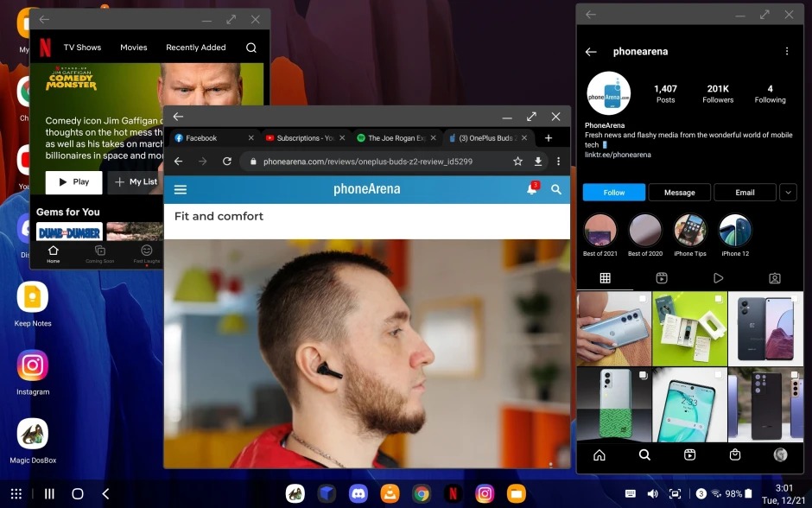Image resolution: width=812 pixels, height=508 pixels.
Task: Toggle the on-screen keyboard in the system tray
Action: (630, 493)
